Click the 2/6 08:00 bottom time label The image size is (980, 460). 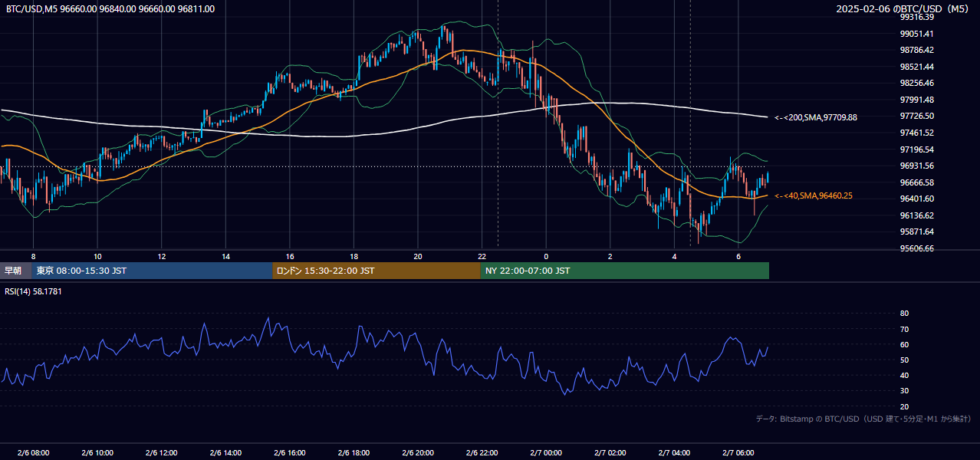click(33, 453)
